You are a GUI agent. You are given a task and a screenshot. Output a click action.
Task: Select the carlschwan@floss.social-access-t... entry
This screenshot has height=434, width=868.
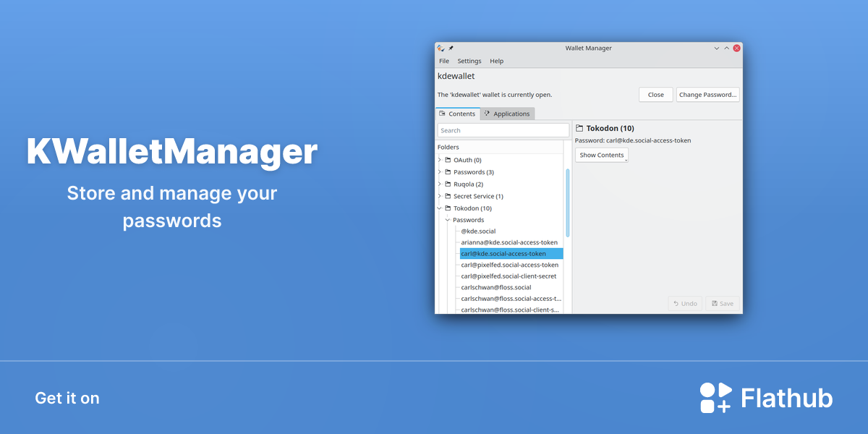(x=511, y=299)
